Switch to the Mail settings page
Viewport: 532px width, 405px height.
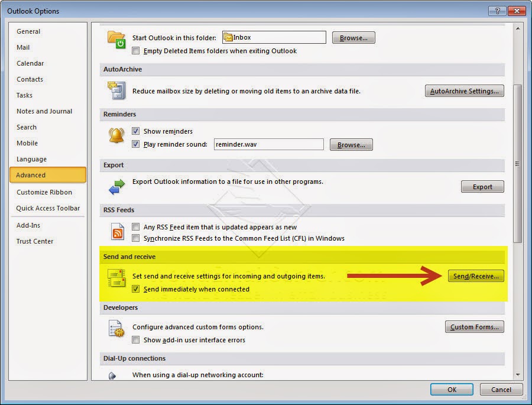point(23,47)
